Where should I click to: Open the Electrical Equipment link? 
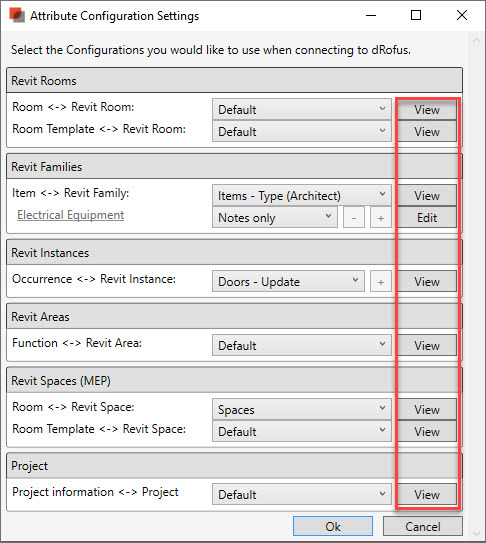click(x=71, y=215)
